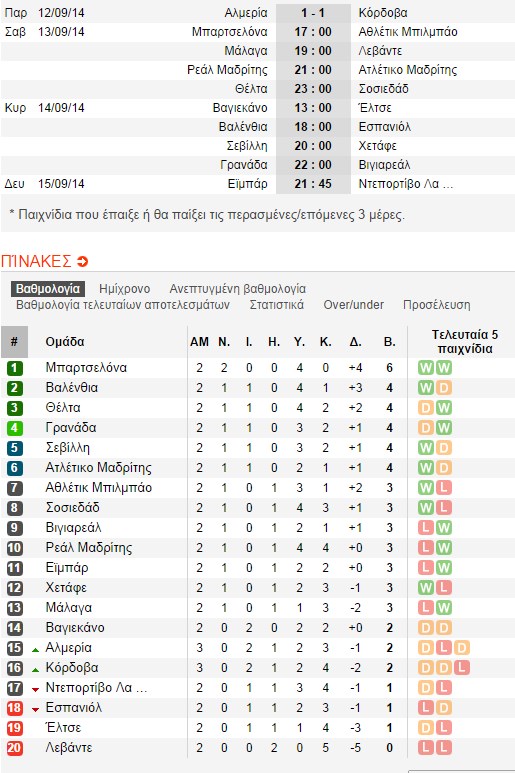Click the red down arrow beside Εσπανιόλ
This screenshot has width=515, height=773.
[35, 709]
